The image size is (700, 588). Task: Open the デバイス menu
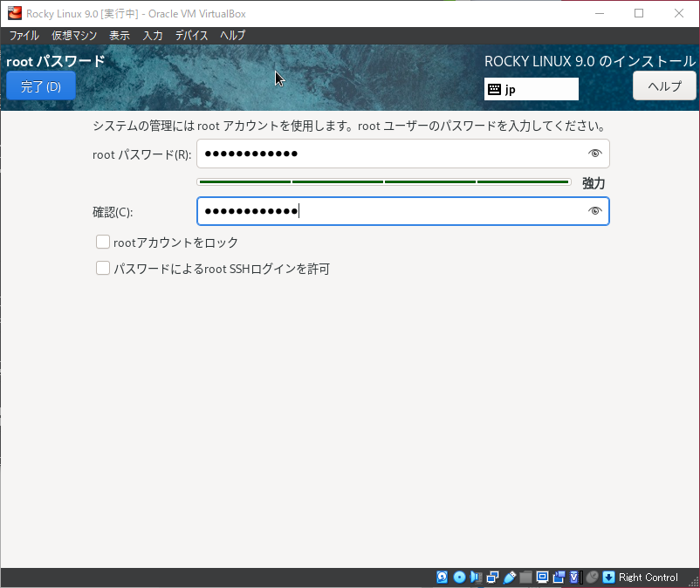click(191, 36)
